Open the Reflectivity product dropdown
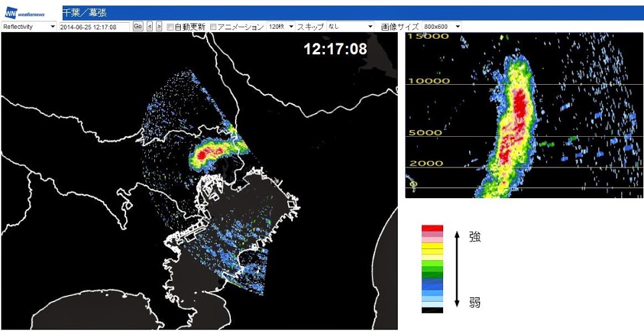644x331 pixels. (x=29, y=27)
